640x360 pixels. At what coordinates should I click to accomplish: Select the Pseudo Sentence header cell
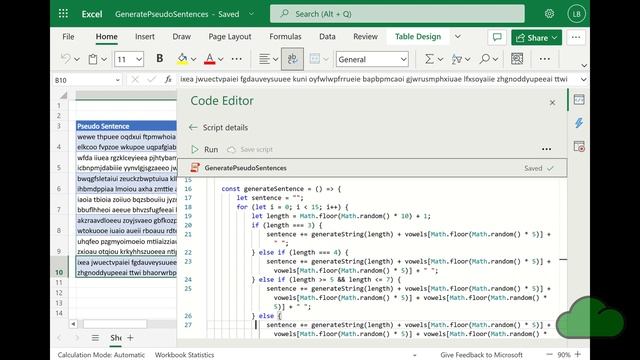126,126
